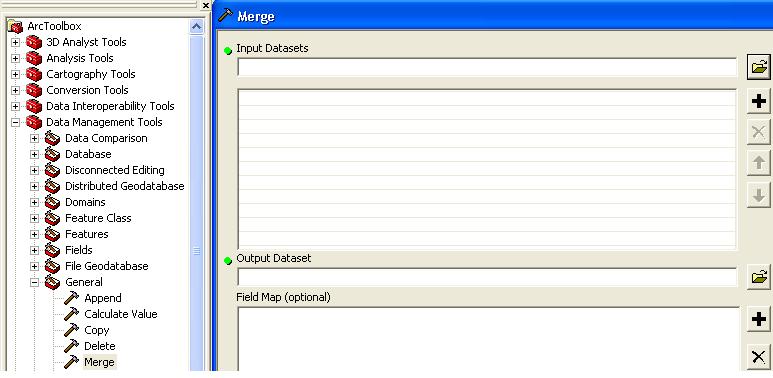Click the General toolset icon

coord(52,282)
